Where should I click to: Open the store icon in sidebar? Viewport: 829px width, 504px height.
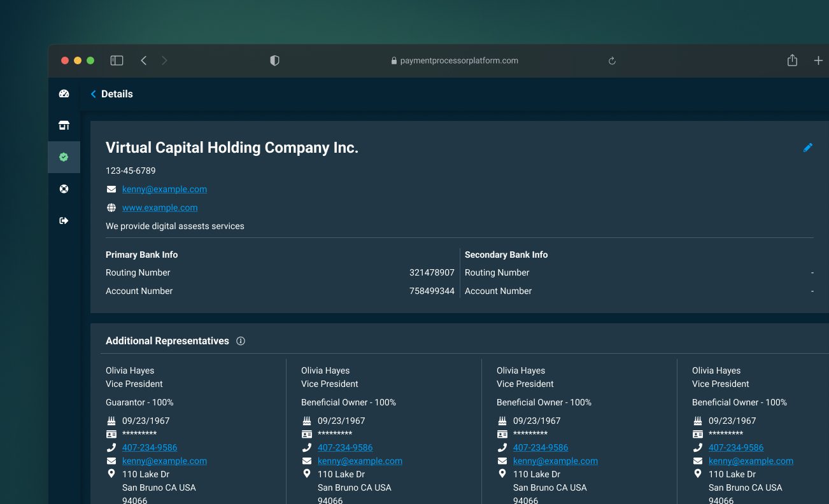[x=64, y=125]
